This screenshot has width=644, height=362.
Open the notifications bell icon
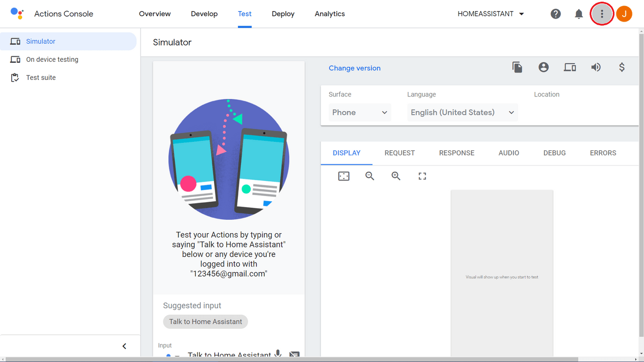click(579, 14)
